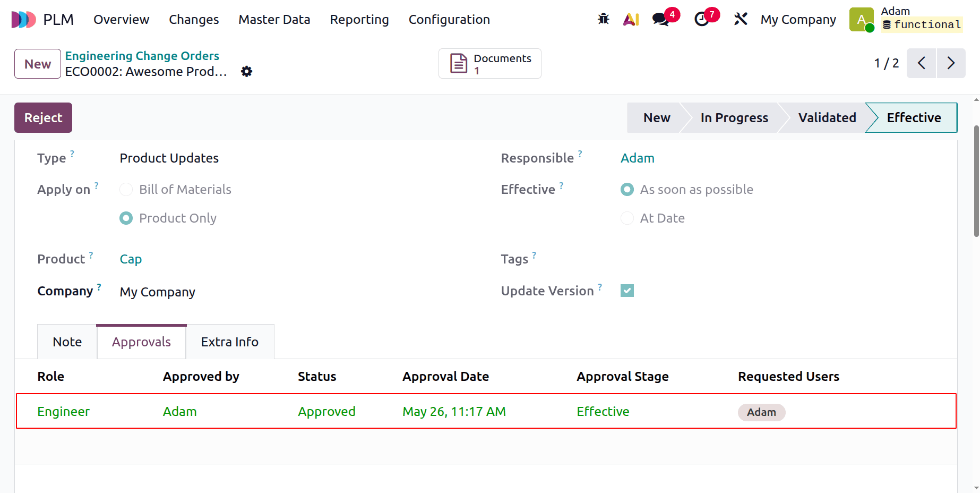This screenshot has height=493, width=980.
Task: Open the studio tools wrench icon
Action: 741,19
